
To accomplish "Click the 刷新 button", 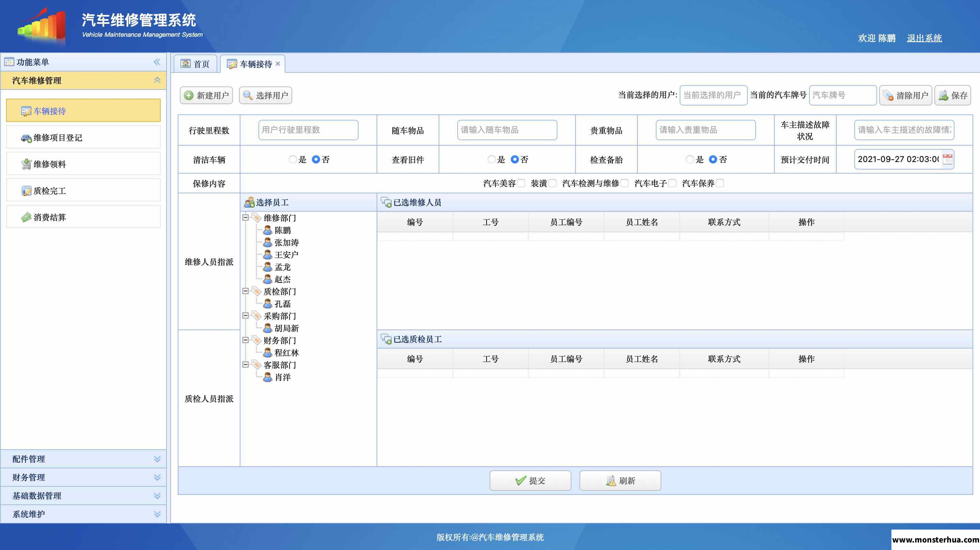I will pyautogui.click(x=620, y=480).
